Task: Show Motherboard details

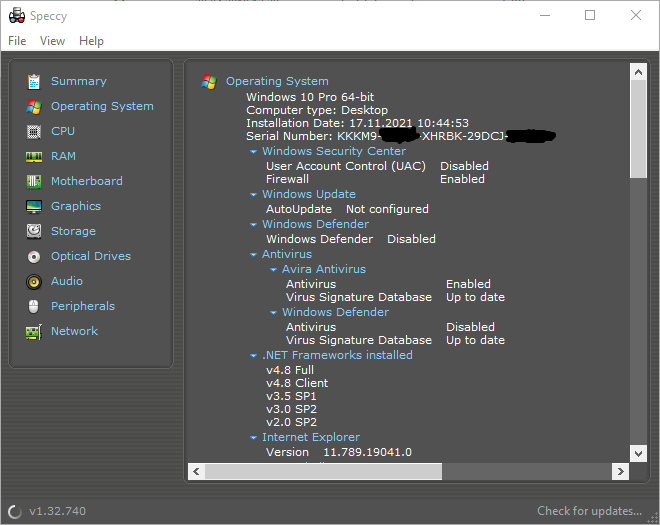Action: point(87,181)
